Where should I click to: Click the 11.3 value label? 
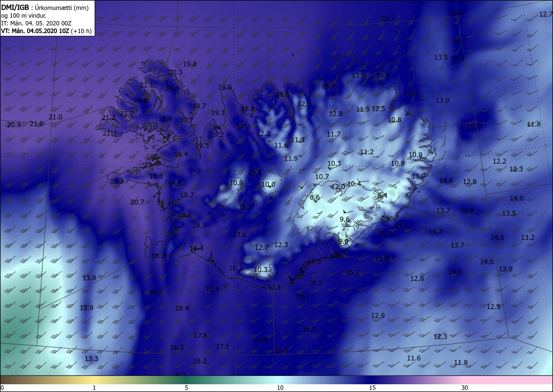[x=298, y=140]
